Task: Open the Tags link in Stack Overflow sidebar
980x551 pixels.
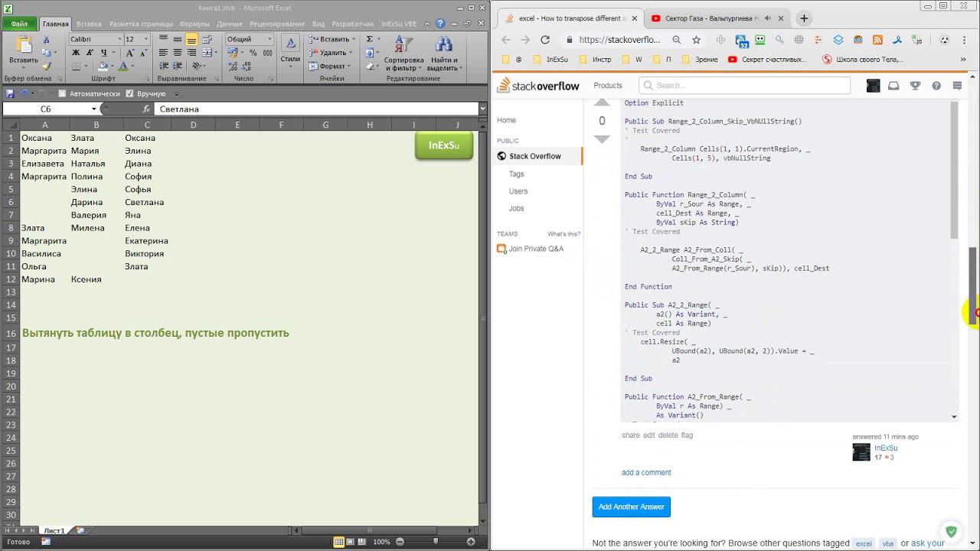Action: [517, 174]
